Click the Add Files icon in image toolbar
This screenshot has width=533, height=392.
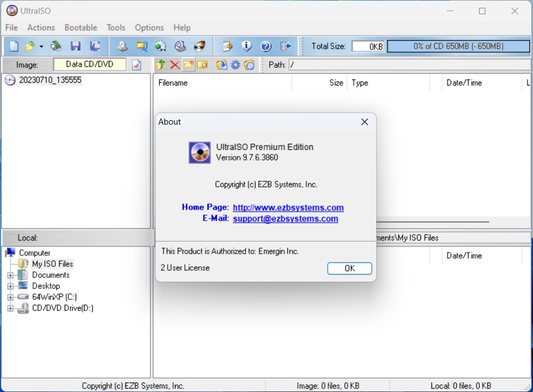[x=222, y=65]
